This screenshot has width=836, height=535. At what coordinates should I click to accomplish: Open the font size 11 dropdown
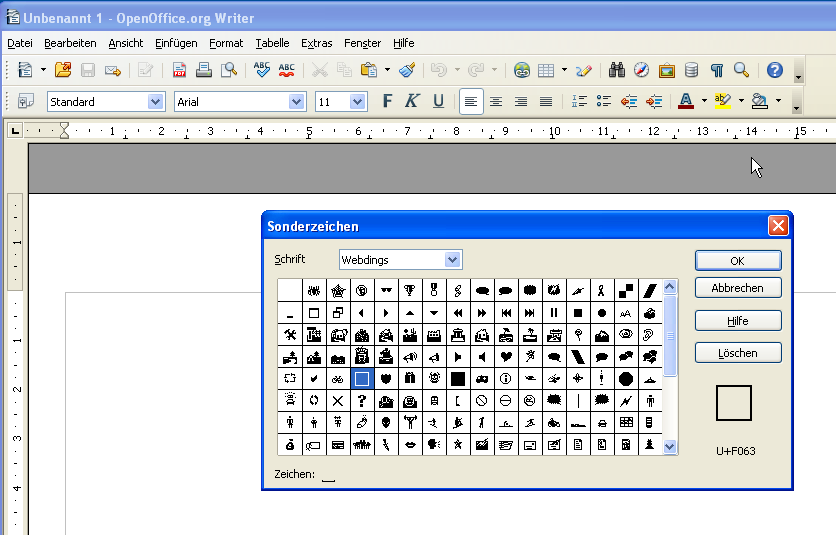[x=358, y=101]
